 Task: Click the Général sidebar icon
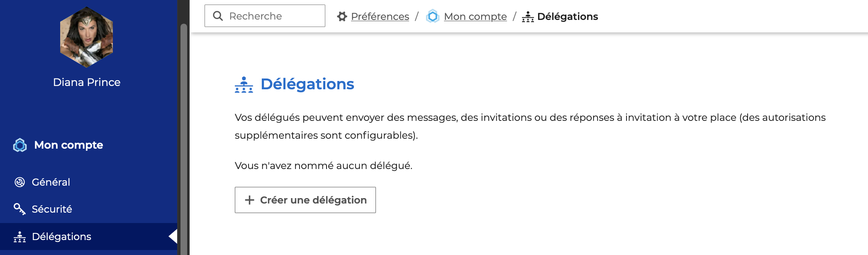pyautogui.click(x=20, y=182)
